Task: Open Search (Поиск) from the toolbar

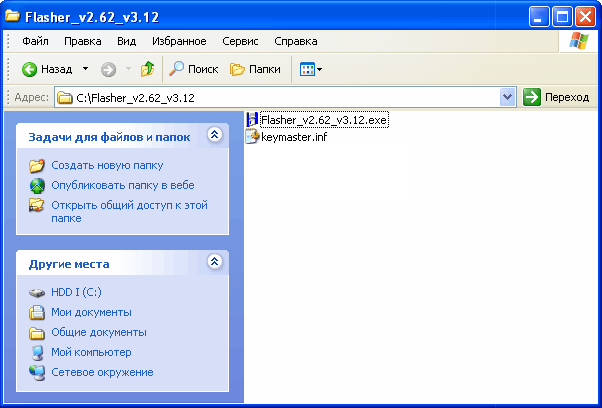Action: [x=193, y=69]
